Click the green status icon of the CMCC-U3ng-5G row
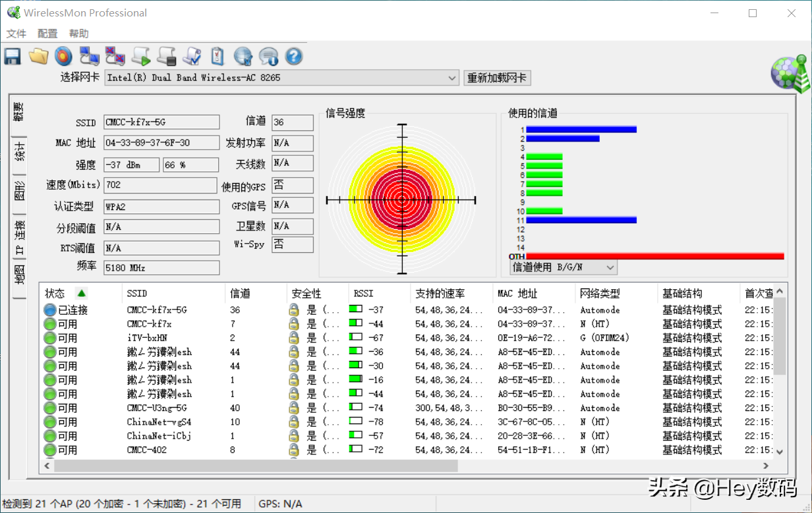The width and height of the screenshot is (812, 513). click(50, 408)
